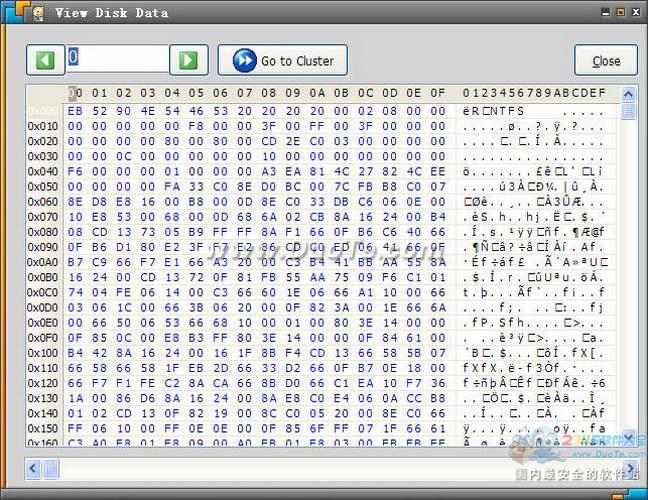Click the 1A byte in row 0x130
This screenshot has width=648, height=500.
coord(75,398)
